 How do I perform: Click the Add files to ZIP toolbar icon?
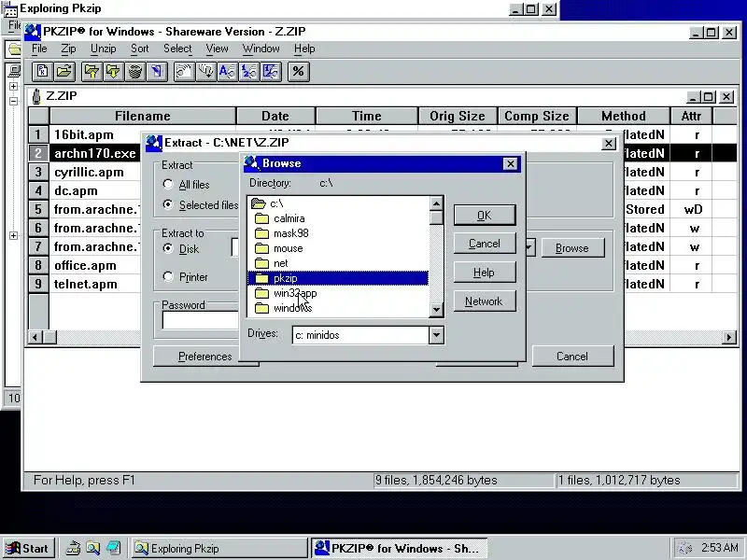click(x=92, y=72)
